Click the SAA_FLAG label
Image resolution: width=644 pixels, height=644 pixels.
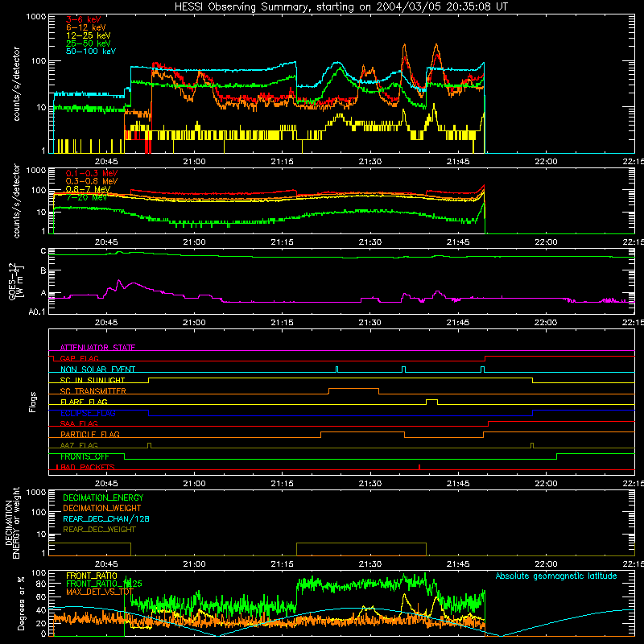79,423
